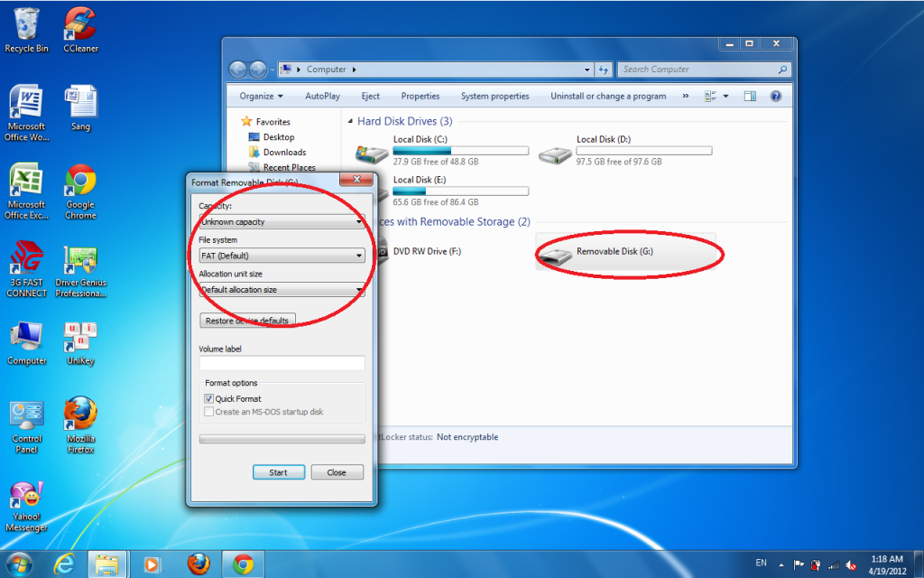Viewport: 924px width, 578px height.
Task: Click the format progress bar
Action: point(282,438)
